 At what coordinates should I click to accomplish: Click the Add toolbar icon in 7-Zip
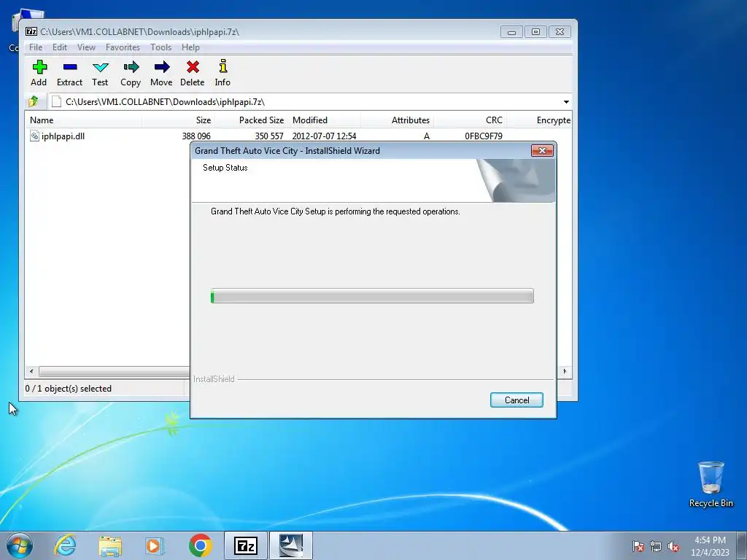tap(39, 73)
